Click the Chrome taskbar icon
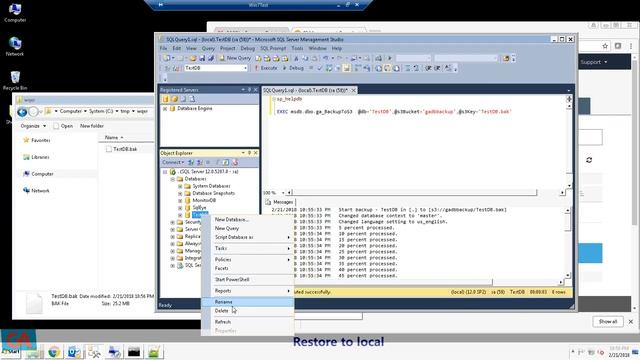The height and width of the screenshot is (360, 640). (x=53, y=352)
